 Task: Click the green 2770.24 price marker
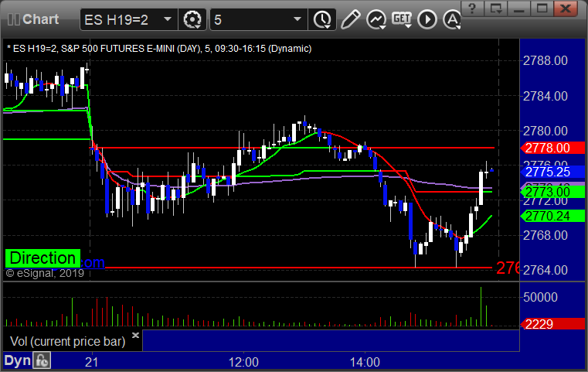point(552,217)
